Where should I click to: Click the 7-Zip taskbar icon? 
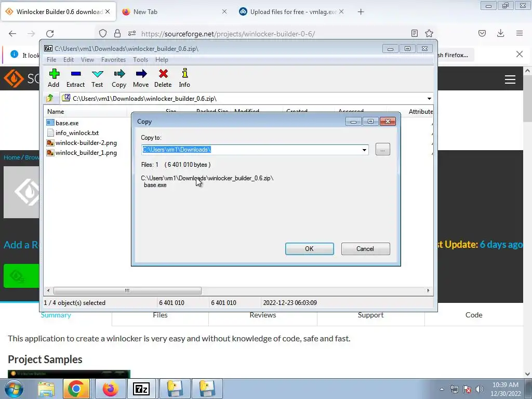141,389
